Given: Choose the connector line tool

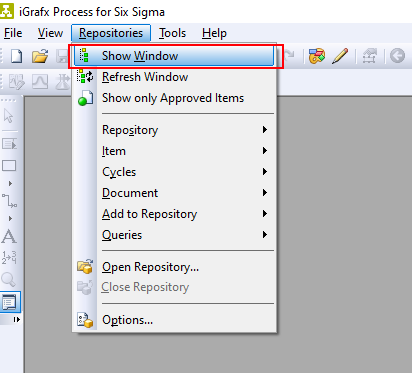Looking at the screenshot, I should pyautogui.click(x=9, y=201).
